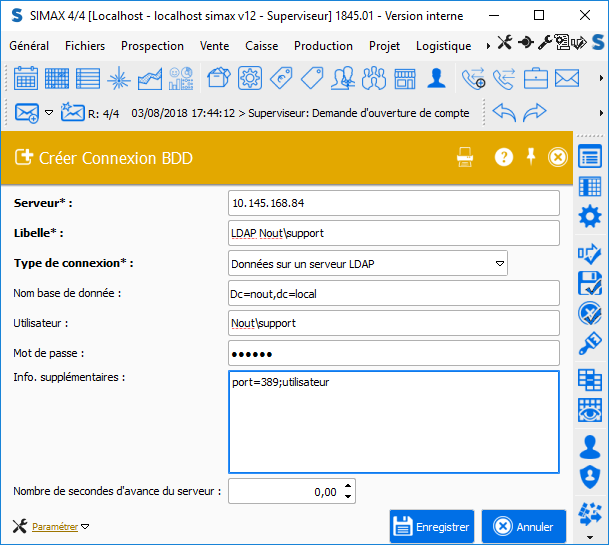Click the Annuler button
Viewport: 609px width, 545px height.
coord(524,526)
